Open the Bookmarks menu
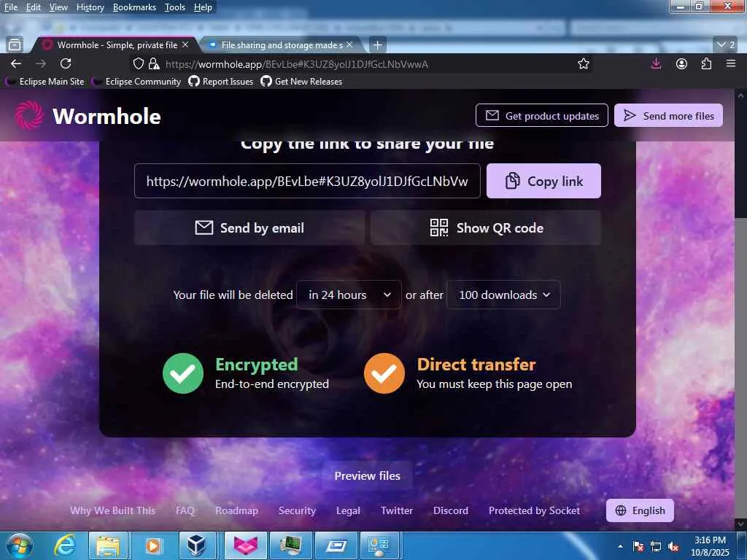747x560 pixels. click(x=134, y=7)
